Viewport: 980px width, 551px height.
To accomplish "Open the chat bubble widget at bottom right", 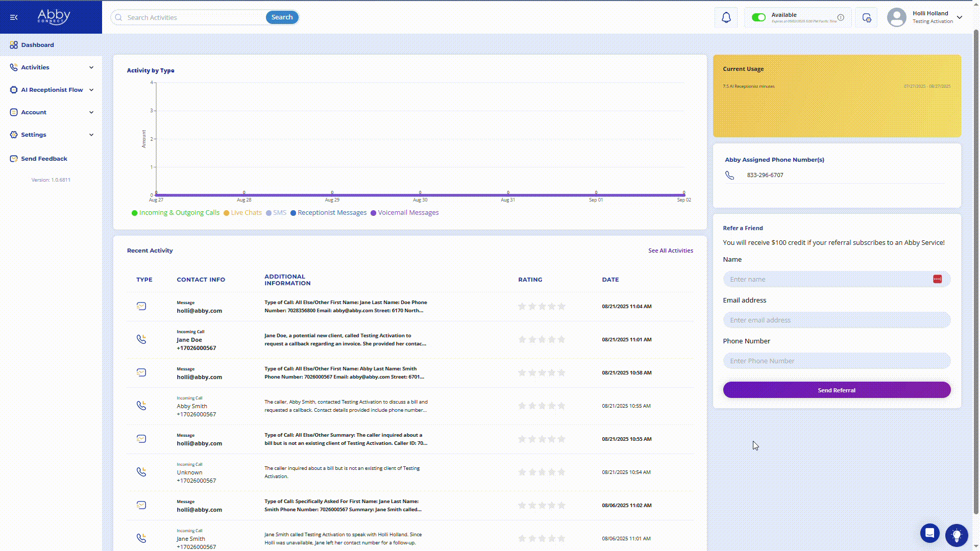I will [929, 534].
